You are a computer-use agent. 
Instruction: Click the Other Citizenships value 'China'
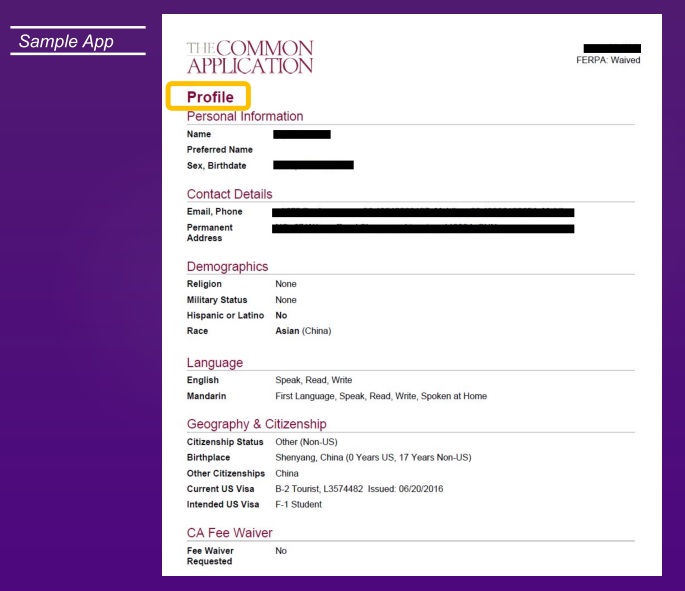coord(287,473)
